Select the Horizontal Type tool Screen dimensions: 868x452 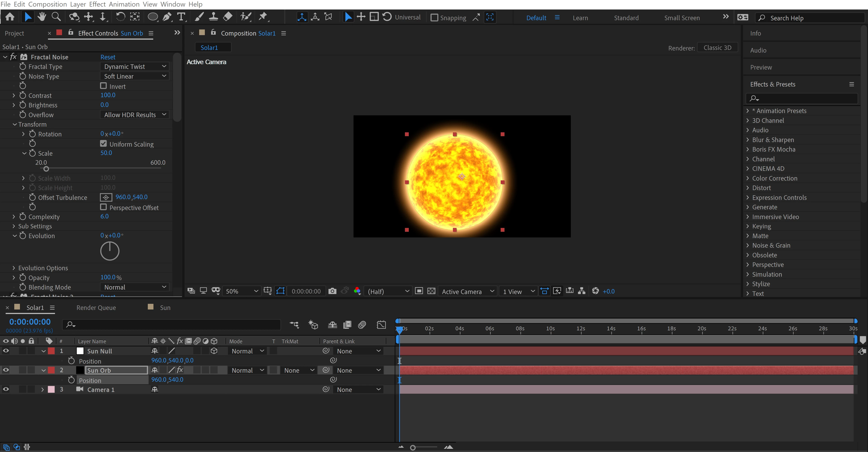181,17
